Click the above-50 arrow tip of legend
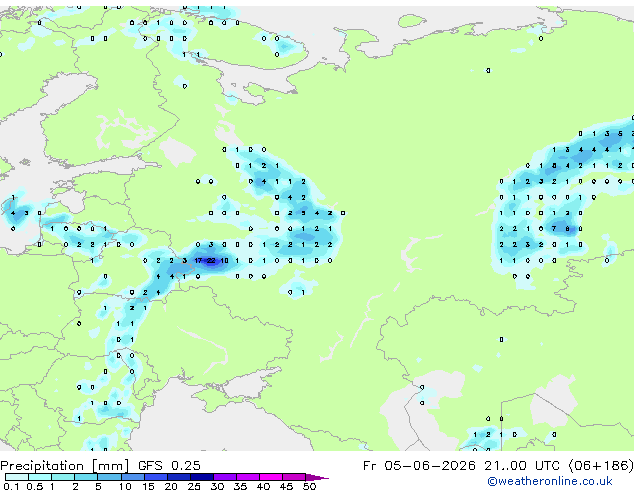Image resolution: width=634 pixels, height=490 pixels. click(317, 477)
